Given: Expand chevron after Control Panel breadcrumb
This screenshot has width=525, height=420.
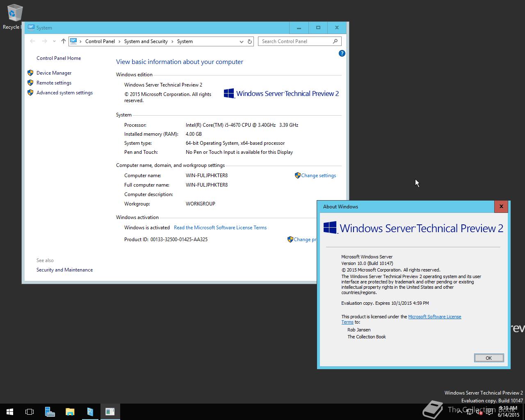Looking at the screenshot, I should [x=119, y=41].
